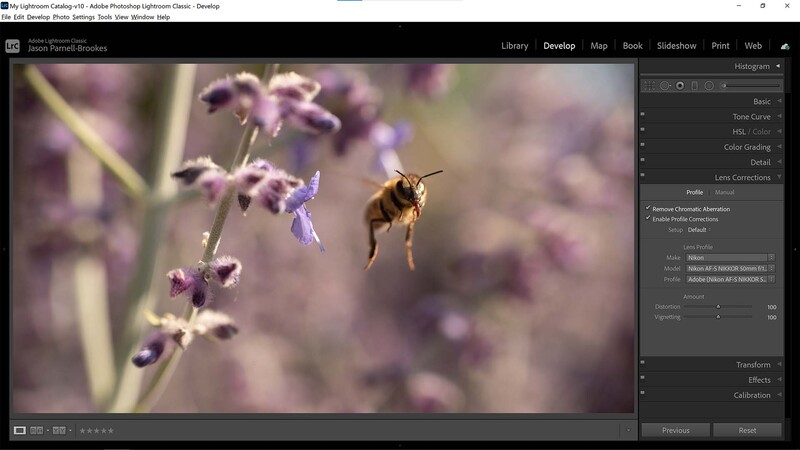Set the first rating star
800x450 pixels.
(82, 431)
